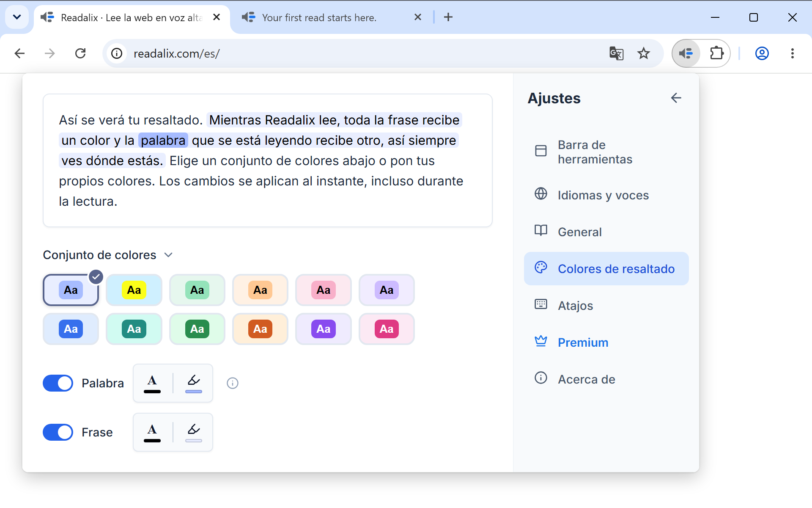This screenshot has width=812, height=508.
Task: Close the Readalix tab
Action: (217, 17)
